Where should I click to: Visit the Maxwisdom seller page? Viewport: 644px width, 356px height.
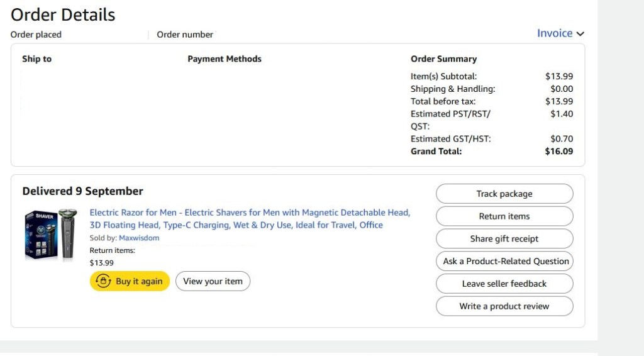pyautogui.click(x=139, y=238)
